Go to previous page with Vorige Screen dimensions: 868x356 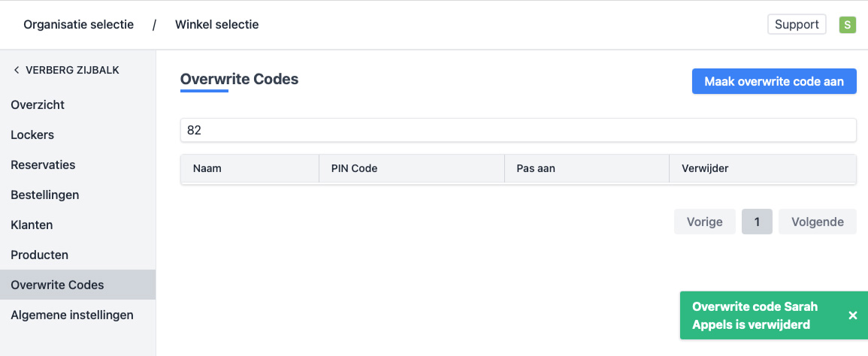(705, 222)
